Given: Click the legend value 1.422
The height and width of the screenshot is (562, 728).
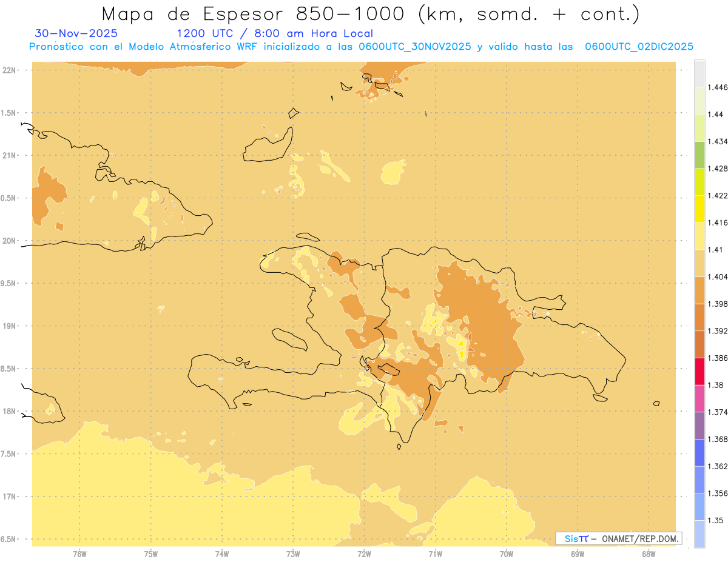Looking at the screenshot, I should (717, 195).
